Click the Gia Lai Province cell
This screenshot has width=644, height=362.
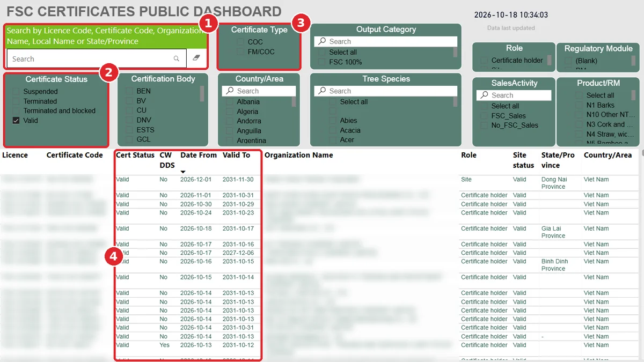coord(553,232)
